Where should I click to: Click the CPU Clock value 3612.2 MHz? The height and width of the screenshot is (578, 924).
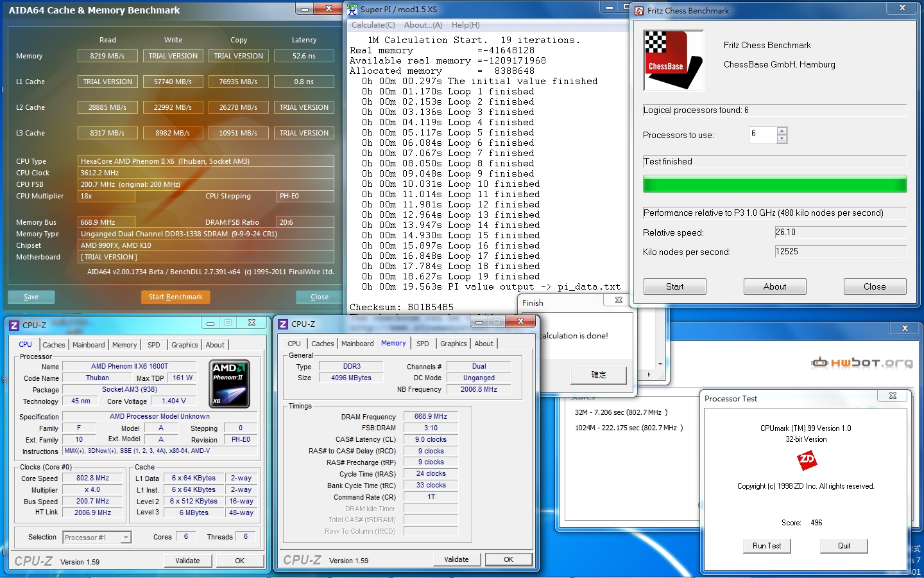click(206, 173)
